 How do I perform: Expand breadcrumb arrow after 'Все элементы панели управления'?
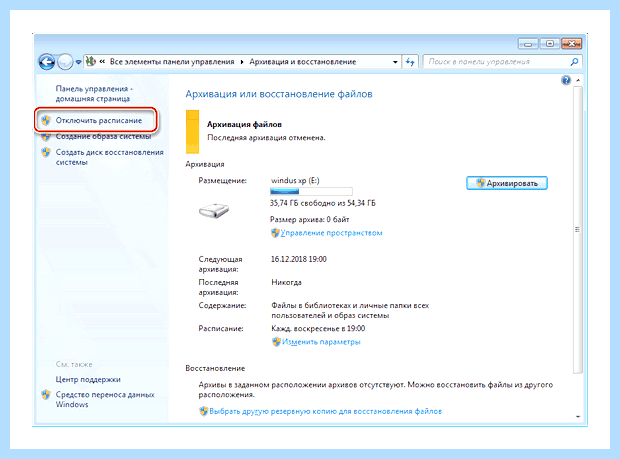pyautogui.click(x=242, y=62)
